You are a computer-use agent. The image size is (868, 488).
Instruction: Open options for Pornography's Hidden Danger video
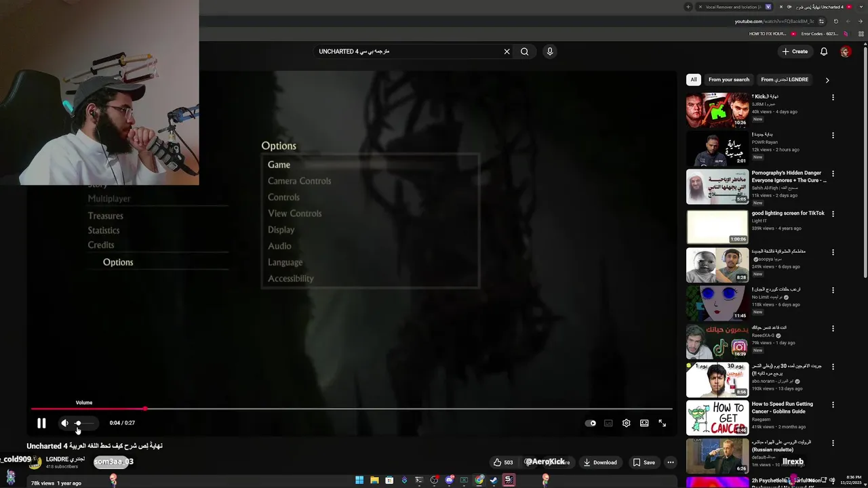coord(833,174)
